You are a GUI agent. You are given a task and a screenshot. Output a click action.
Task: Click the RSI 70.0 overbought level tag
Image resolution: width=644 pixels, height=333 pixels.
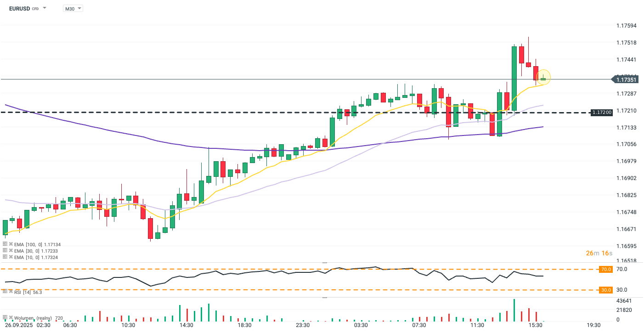pyautogui.click(x=606, y=270)
